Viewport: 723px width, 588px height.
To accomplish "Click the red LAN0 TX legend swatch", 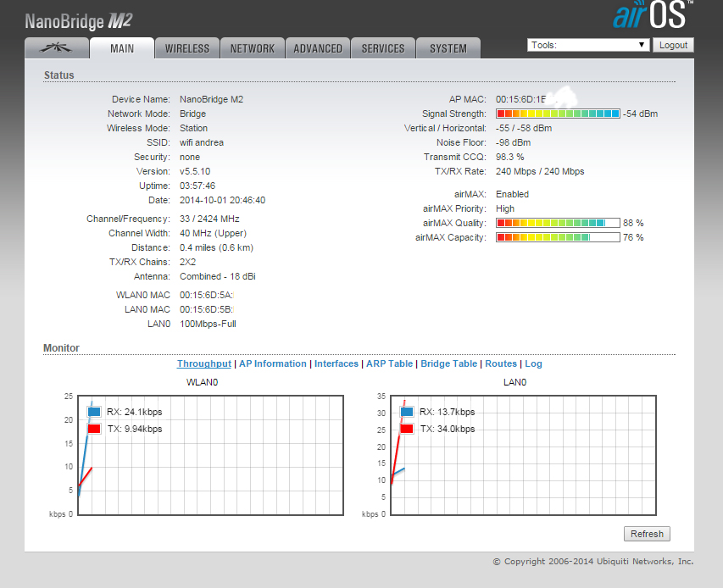I will tap(407, 429).
